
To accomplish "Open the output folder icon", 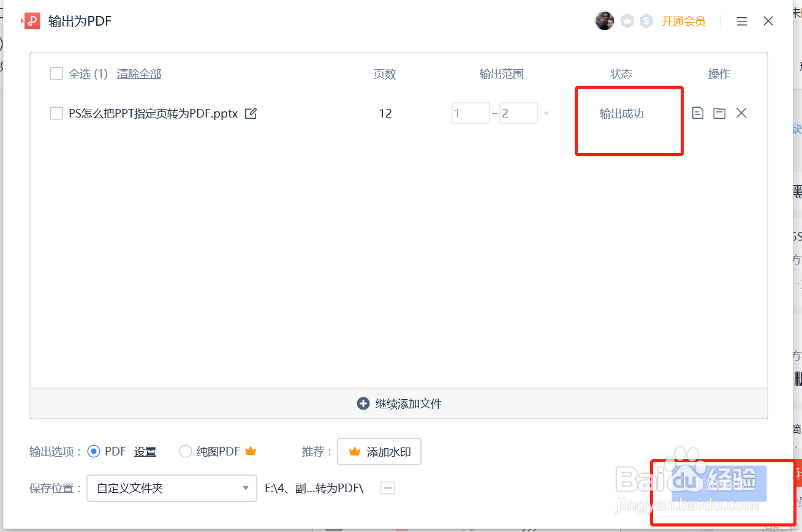I will click(x=719, y=113).
